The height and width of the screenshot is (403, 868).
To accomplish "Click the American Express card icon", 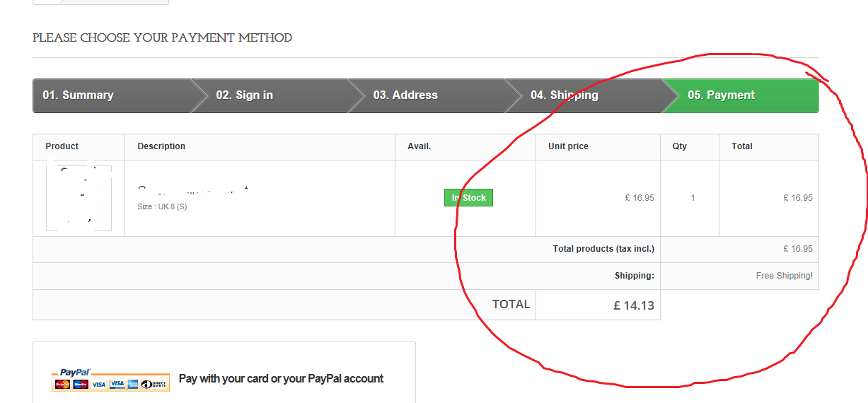I will (132, 384).
